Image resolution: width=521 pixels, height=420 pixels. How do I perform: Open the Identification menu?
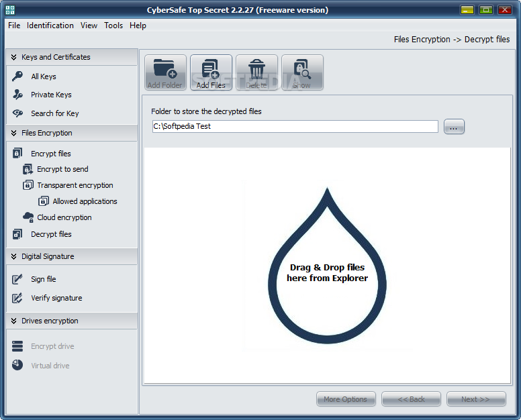click(50, 25)
